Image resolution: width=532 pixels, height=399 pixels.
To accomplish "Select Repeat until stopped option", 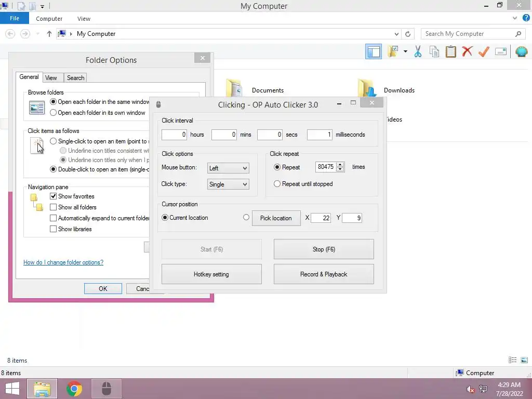I will 277,184.
